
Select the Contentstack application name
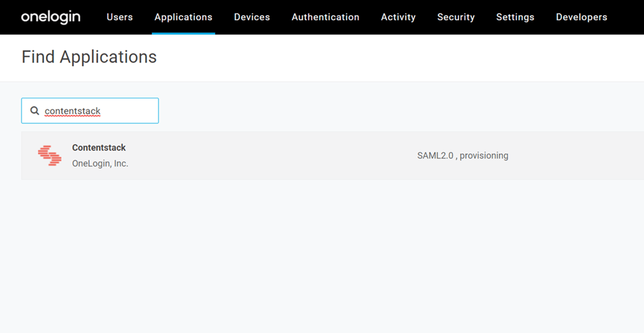(x=99, y=148)
